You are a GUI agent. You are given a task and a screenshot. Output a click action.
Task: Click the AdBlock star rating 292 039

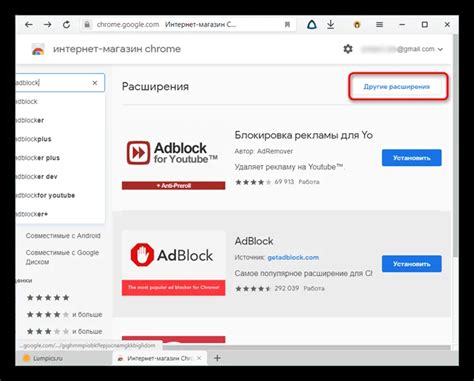tap(267, 288)
